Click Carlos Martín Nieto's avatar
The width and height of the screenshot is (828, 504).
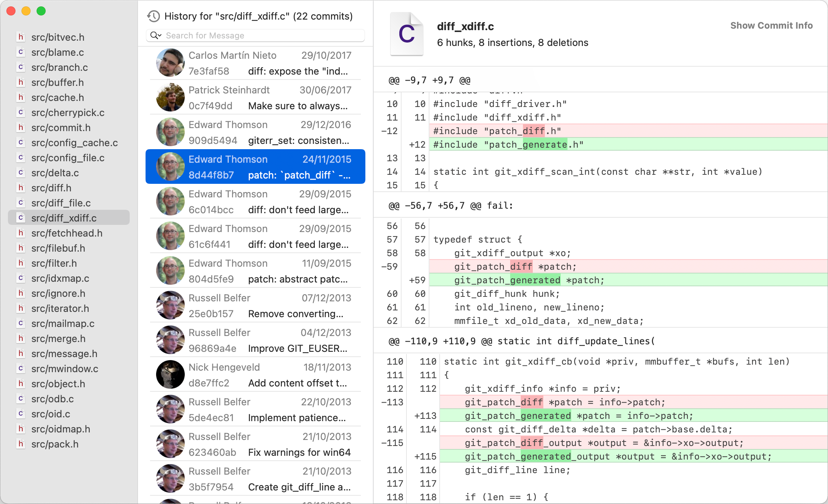[x=170, y=63]
